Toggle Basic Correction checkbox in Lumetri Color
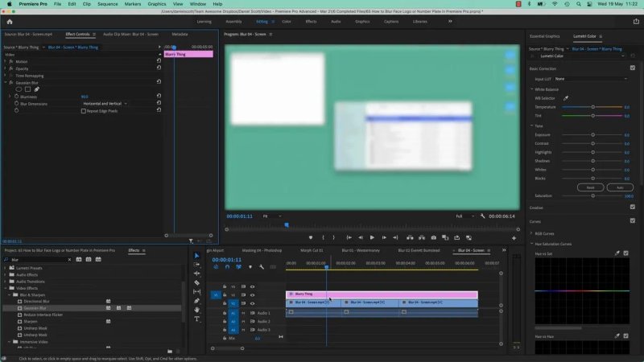Image resolution: width=644 pixels, height=362 pixels. (633, 68)
